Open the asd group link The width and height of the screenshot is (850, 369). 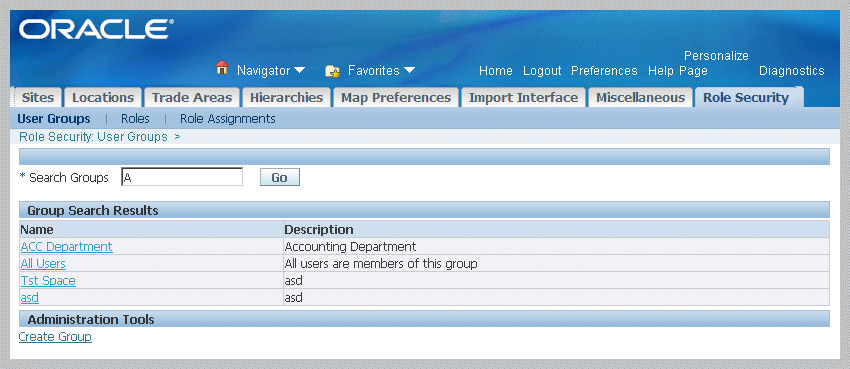(x=30, y=297)
